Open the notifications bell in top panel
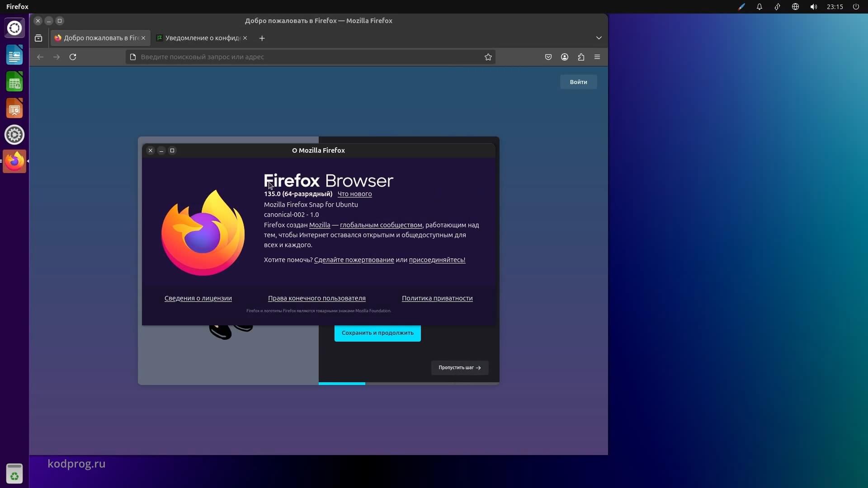The width and height of the screenshot is (868, 488). pyautogui.click(x=759, y=7)
